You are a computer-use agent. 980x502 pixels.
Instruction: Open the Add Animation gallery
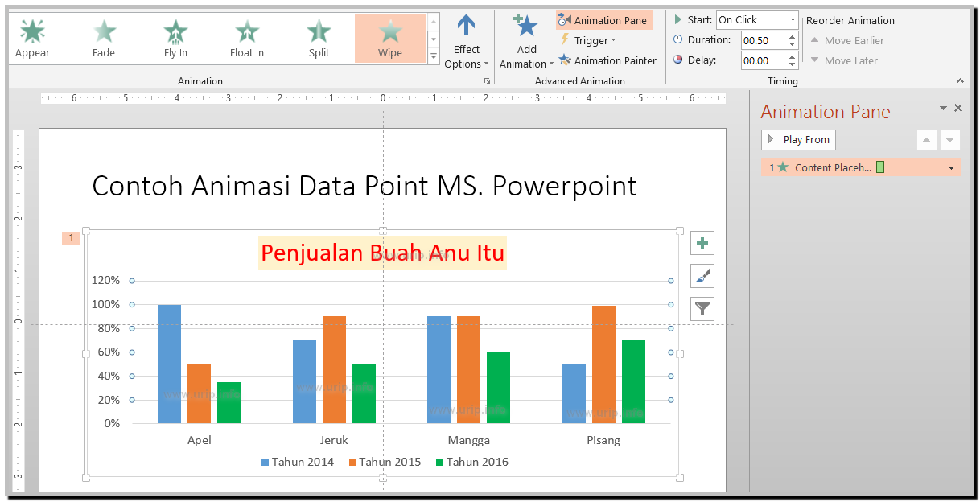[x=526, y=40]
